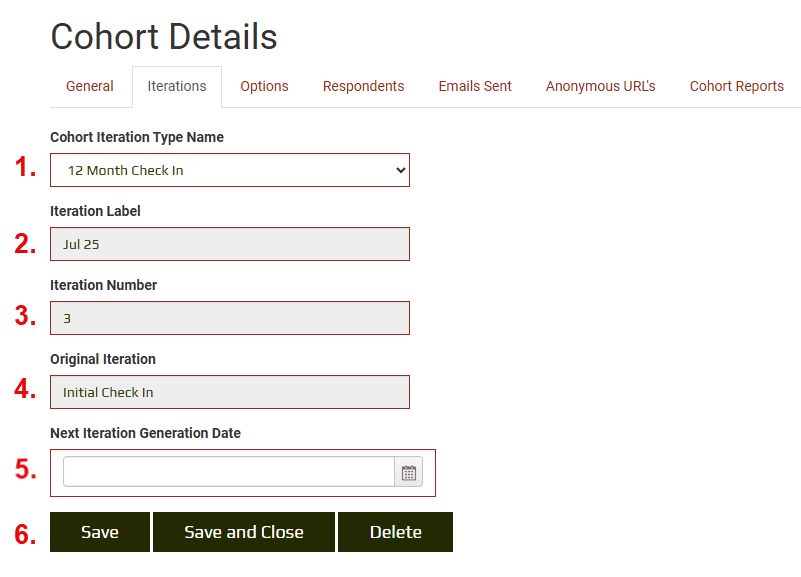Switch to the Cohort Reports tab
Screen dimensions: 801x577
[736, 87]
